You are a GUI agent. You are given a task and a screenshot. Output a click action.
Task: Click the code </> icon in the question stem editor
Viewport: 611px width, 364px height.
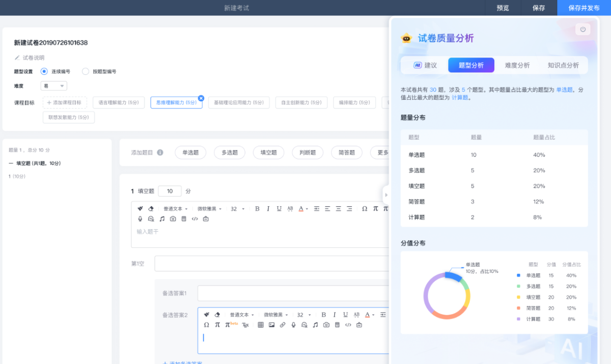tap(195, 219)
